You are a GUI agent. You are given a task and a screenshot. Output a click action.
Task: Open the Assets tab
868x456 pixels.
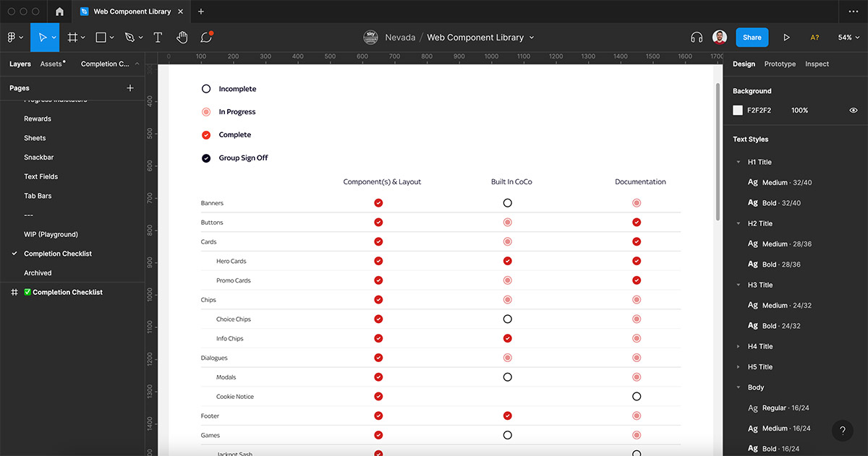(x=51, y=64)
